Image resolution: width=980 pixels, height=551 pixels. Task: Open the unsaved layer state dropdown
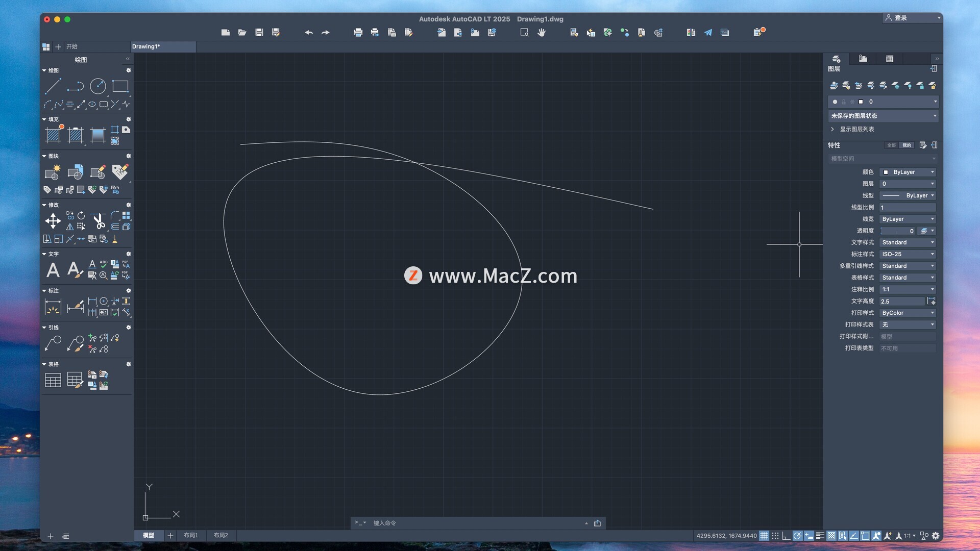883,116
